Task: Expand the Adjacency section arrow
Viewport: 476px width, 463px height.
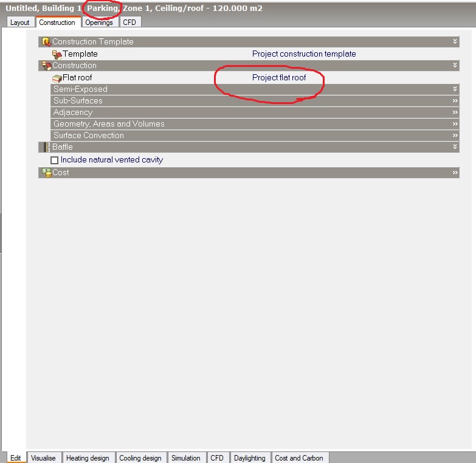Action: (455, 112)
